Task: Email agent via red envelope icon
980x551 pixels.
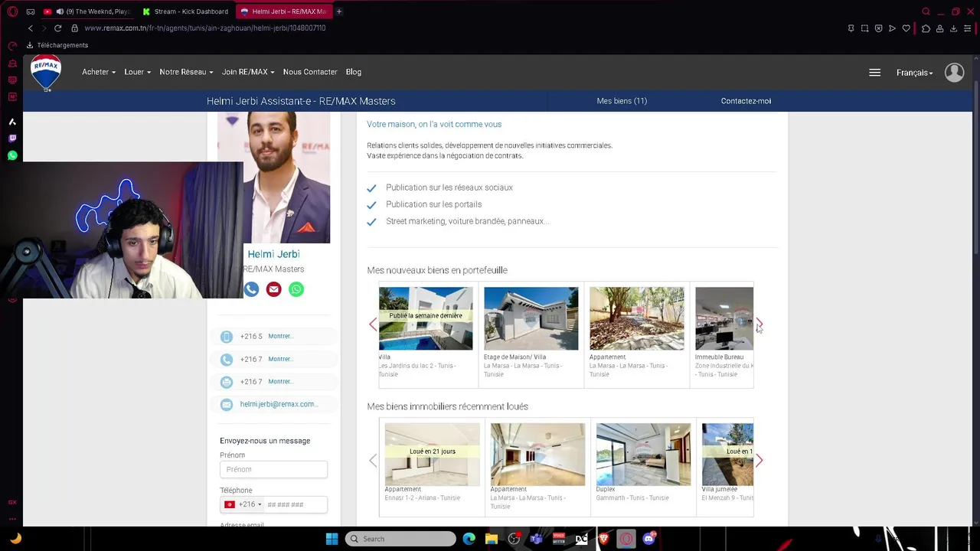Action: tap(273, 289)
